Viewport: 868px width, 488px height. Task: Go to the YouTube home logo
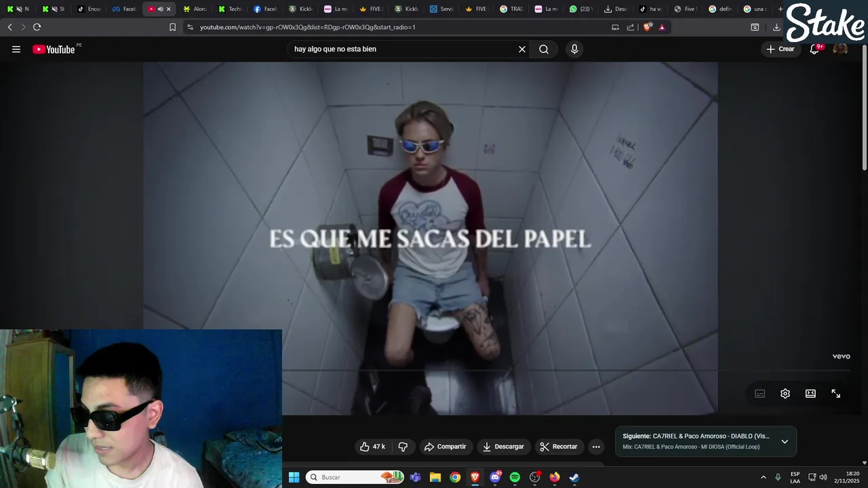point(54,49)
